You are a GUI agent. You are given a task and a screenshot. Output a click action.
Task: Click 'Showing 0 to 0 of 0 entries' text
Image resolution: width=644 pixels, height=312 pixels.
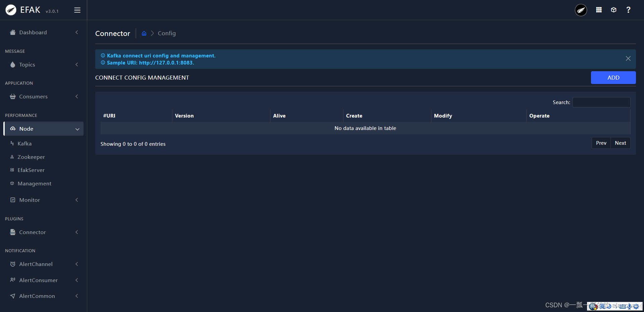[133, 144]
